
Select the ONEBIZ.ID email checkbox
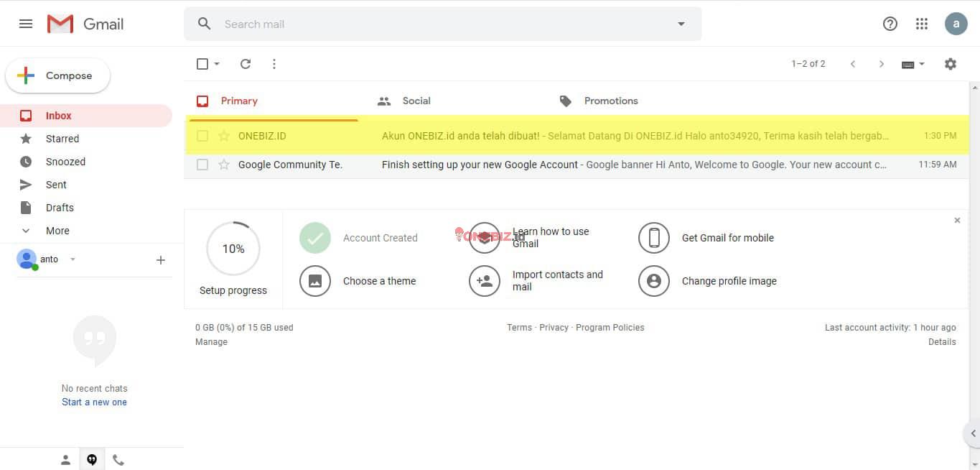(202, 136)
